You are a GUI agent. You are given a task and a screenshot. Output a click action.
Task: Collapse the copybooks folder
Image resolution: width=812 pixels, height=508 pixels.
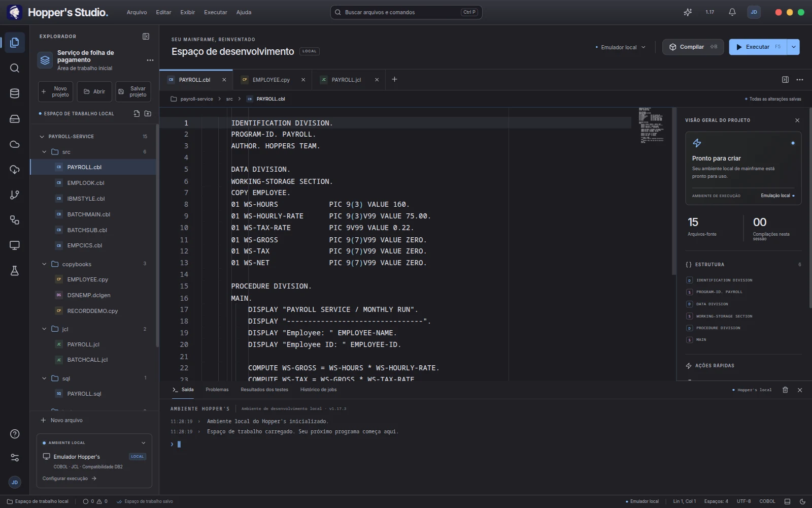[44, 264]
